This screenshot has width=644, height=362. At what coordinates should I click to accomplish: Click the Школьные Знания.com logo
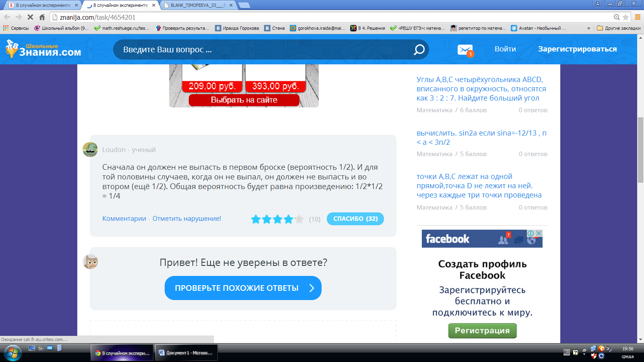tap(43, 49)
